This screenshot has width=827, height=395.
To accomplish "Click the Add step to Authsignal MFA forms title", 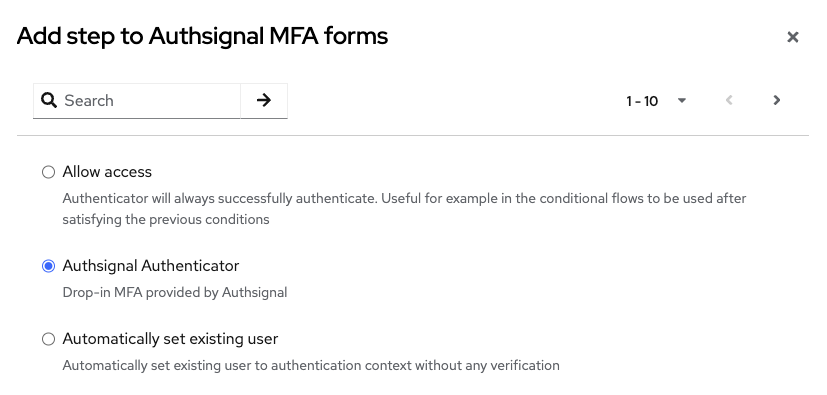I will pos(203,36).
